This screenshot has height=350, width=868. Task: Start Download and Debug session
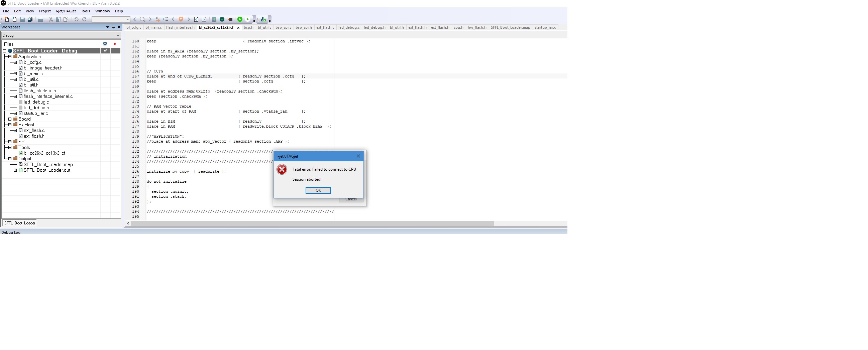(240, 19)
